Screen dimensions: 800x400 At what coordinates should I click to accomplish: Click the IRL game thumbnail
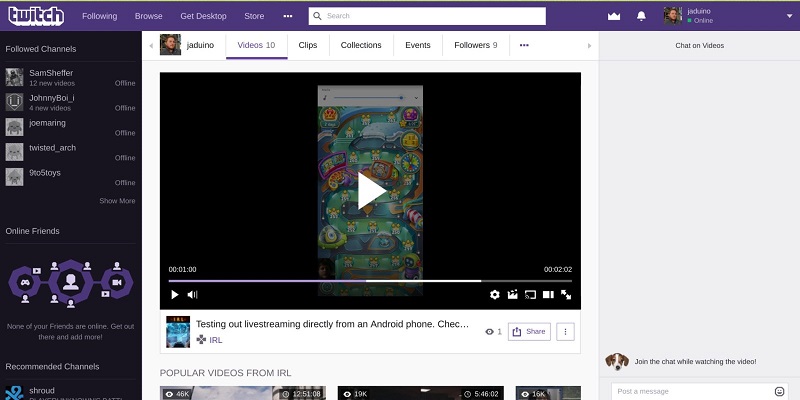(178, 332)
